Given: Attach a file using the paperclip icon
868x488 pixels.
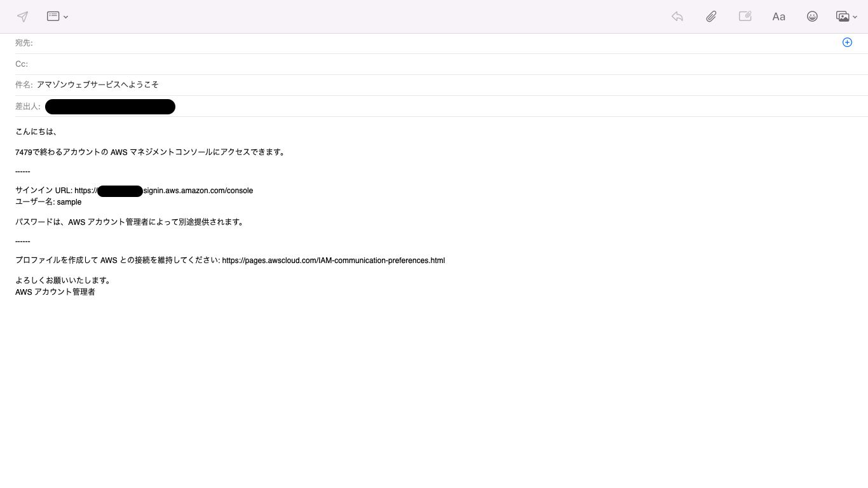Looking at the screenshot, I should [711, 16].
